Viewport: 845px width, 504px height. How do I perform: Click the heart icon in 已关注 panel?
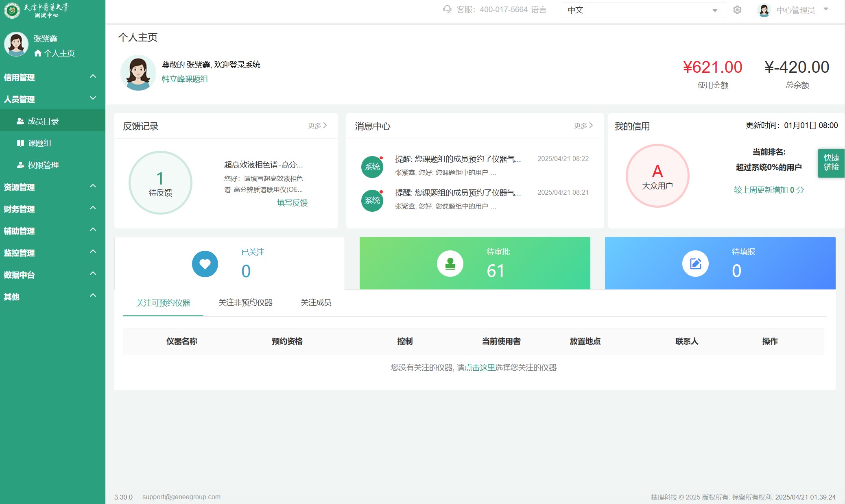click(205, 263)
